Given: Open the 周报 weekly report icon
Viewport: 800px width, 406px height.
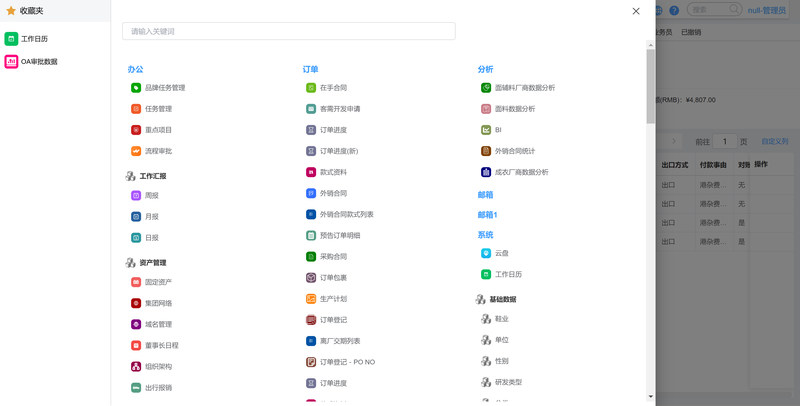Looking at the screenshot, I should tap(136, 195).
